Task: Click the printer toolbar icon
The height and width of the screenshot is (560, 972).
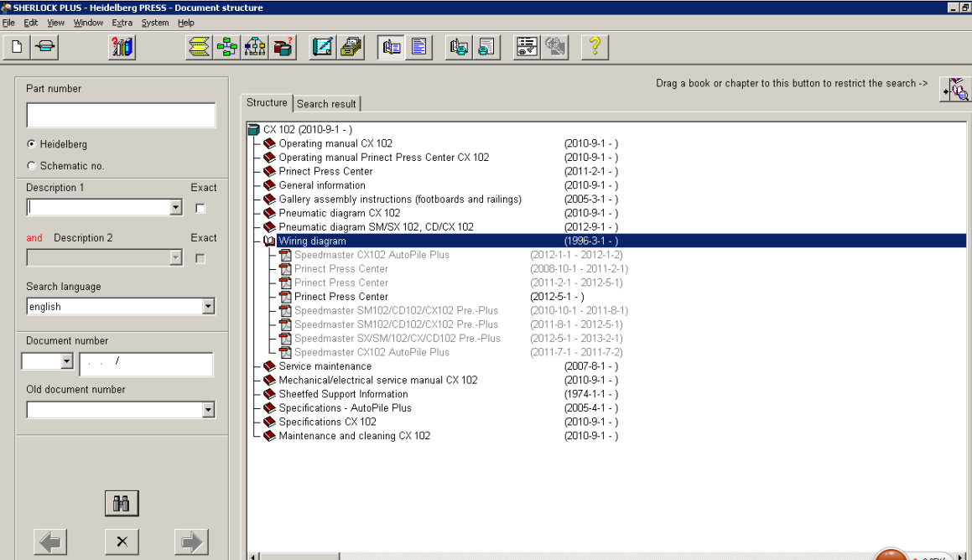Action: [x=44, y=47]
